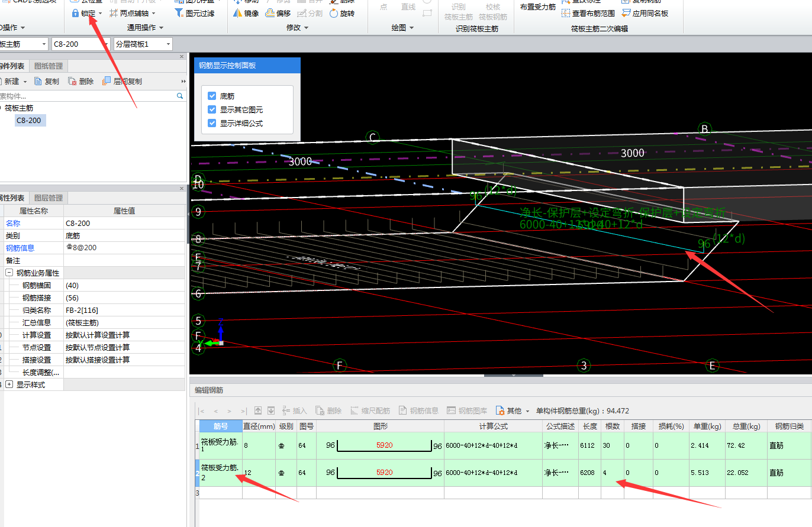Image resolution: width=812 pixels, height=527 pixels.
Task: Close the component list panel
Action: click(182, 57)
